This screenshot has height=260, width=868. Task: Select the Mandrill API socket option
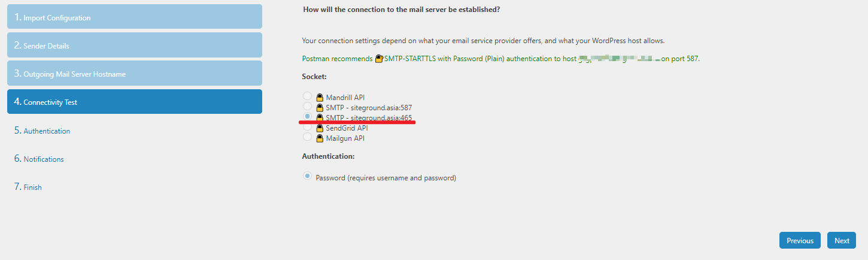coord(307,96)
